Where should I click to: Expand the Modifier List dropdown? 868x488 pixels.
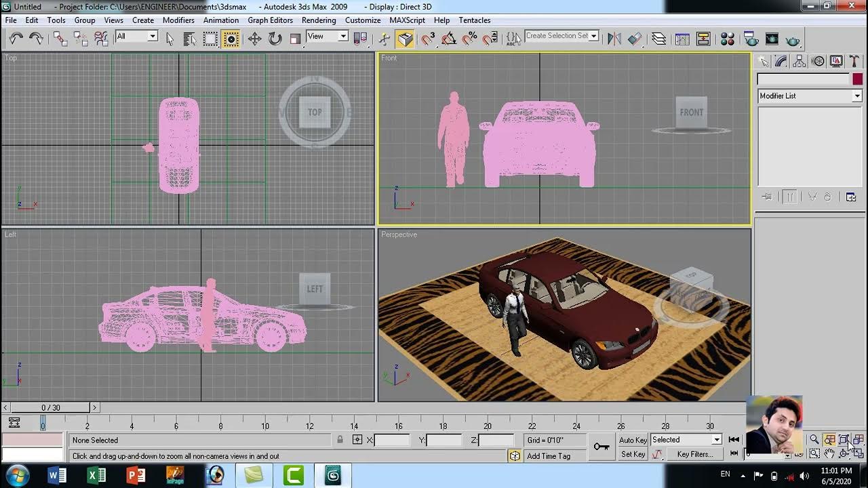click(856, 96)
